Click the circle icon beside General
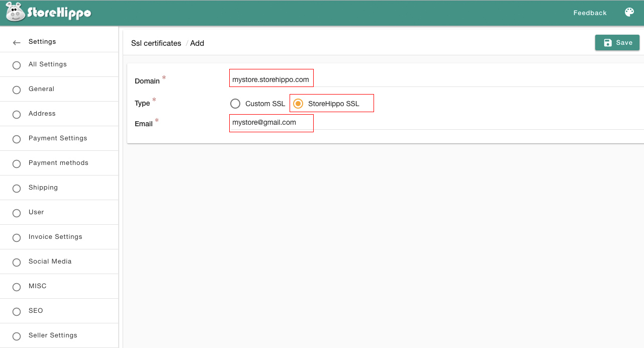644x348 pixels. (17, 90)
